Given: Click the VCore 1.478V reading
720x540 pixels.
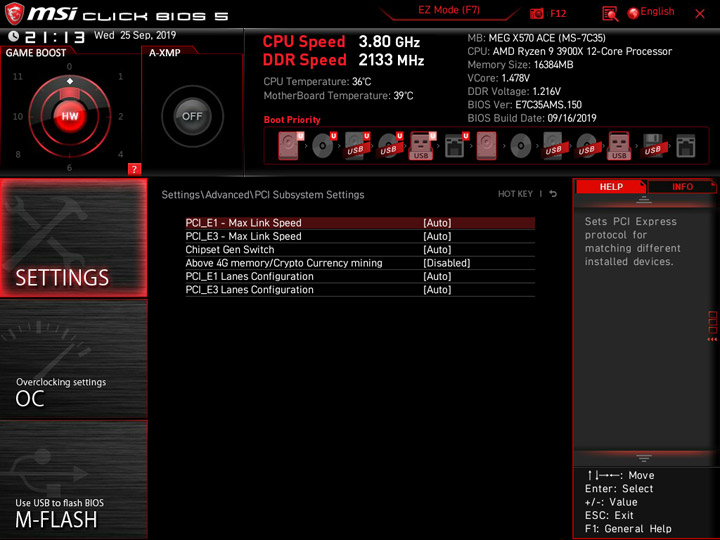Looking at the screenshot, I should (x=498, y=78).
